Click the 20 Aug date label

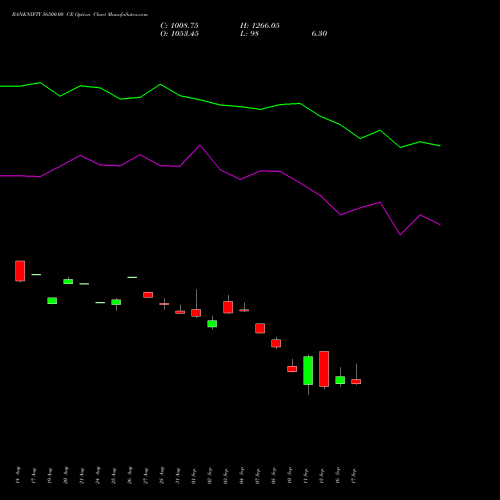pos(66,475)
